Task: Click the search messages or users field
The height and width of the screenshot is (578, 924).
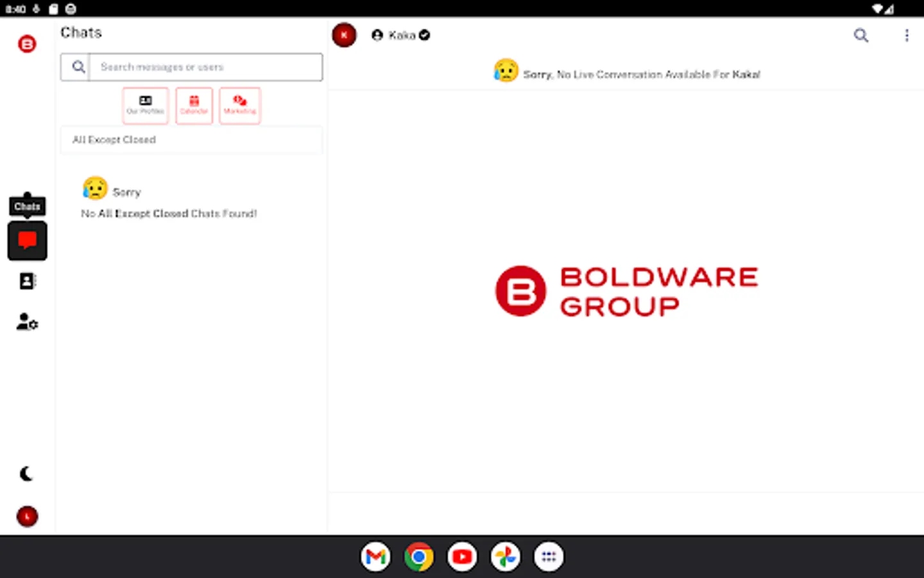Action: tap(205, 67)
